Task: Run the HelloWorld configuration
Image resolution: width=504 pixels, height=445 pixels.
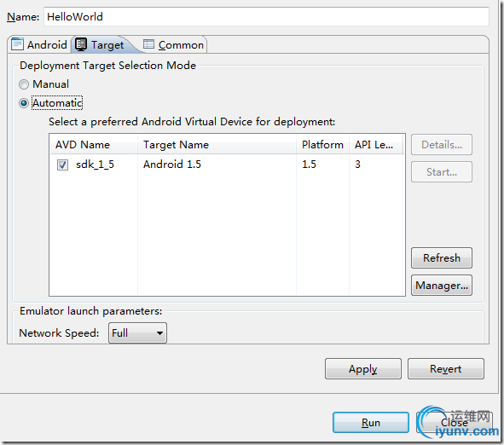Action: coord(371,423)
